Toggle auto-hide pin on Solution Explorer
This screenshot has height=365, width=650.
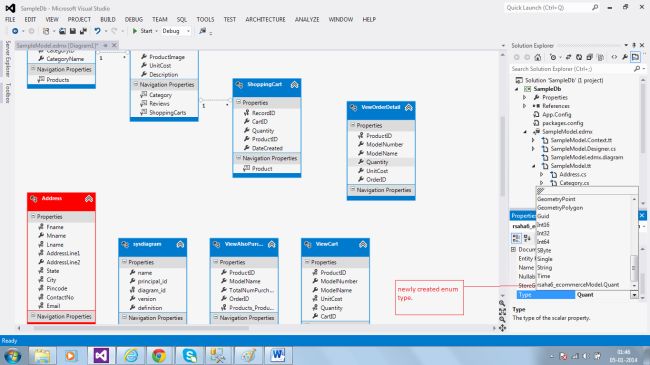634,45
